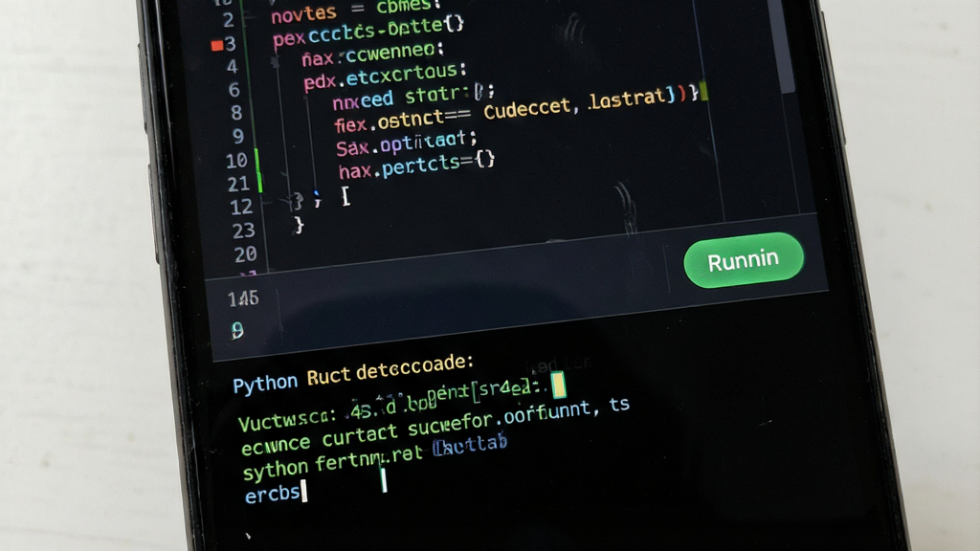
Task: Click the text 'Cudeccet' in the code
Action: coord(527,109)
